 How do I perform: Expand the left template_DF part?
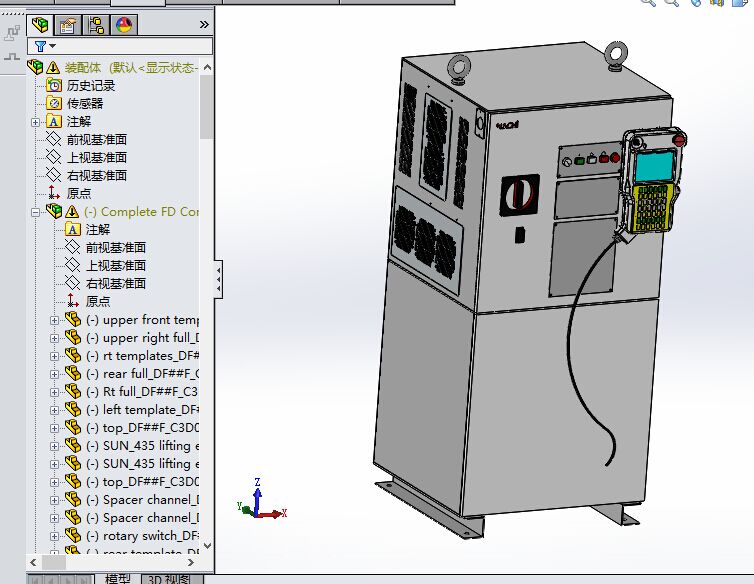pyautogui.click(x=54, y=410)
